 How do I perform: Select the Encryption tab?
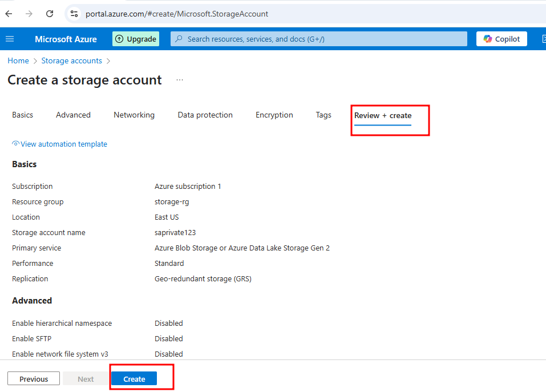274,115
